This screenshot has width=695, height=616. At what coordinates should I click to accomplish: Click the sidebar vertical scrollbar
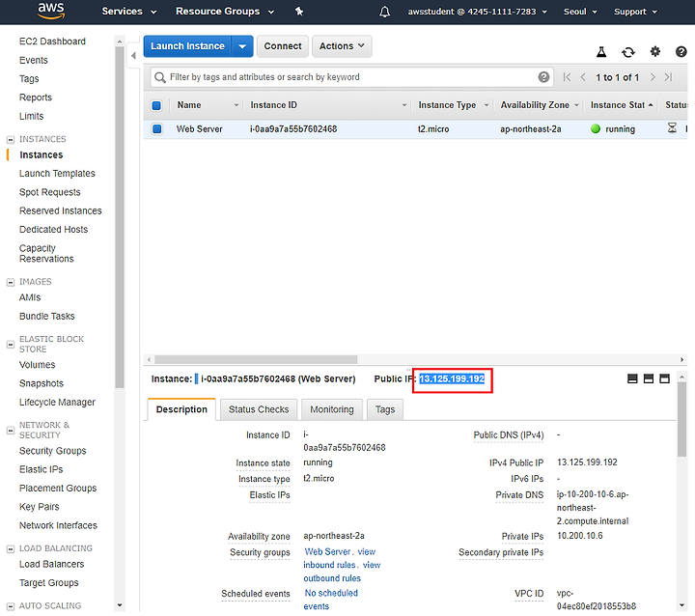tap(120, 217)
